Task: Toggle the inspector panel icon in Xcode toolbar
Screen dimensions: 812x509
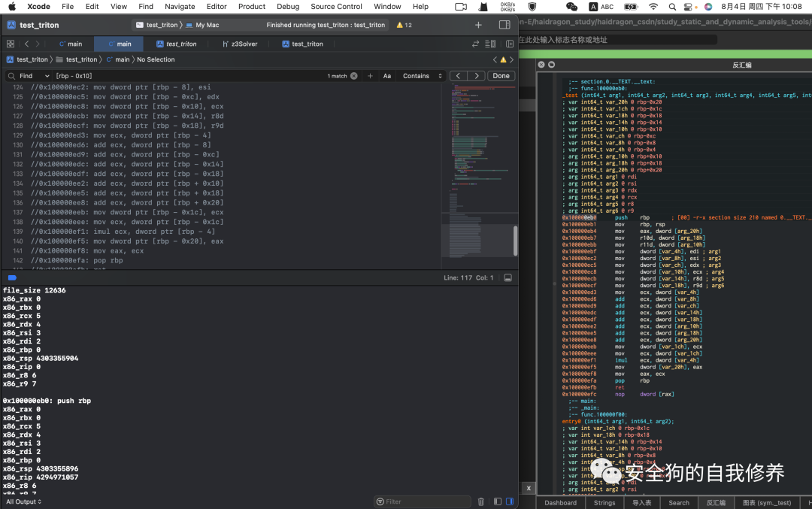Action: (504, 25)
